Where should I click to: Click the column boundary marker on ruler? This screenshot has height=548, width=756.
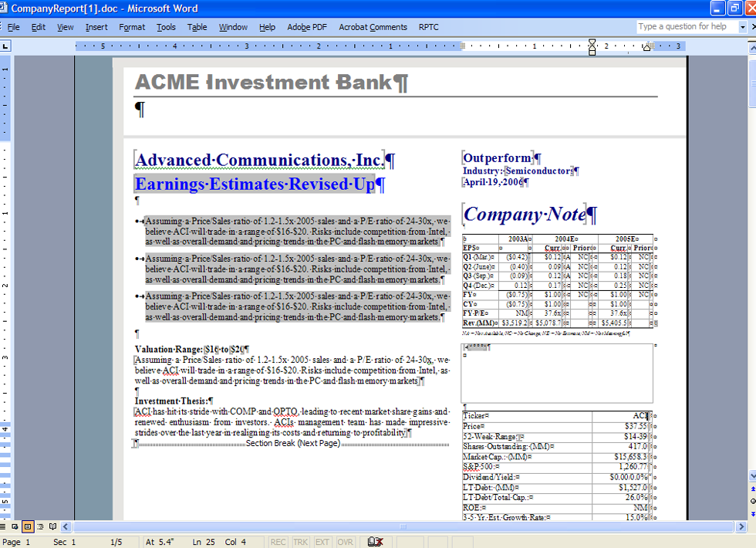click(462, 46)
